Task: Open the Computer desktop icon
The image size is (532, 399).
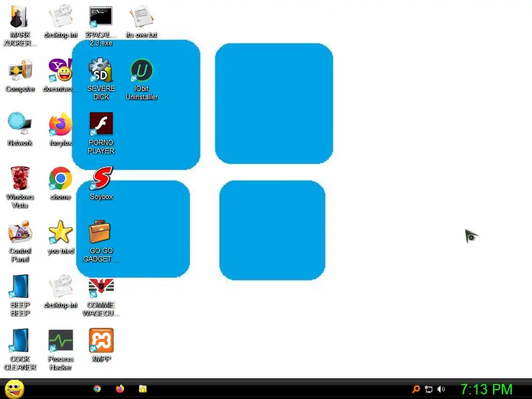Action: 20,71
